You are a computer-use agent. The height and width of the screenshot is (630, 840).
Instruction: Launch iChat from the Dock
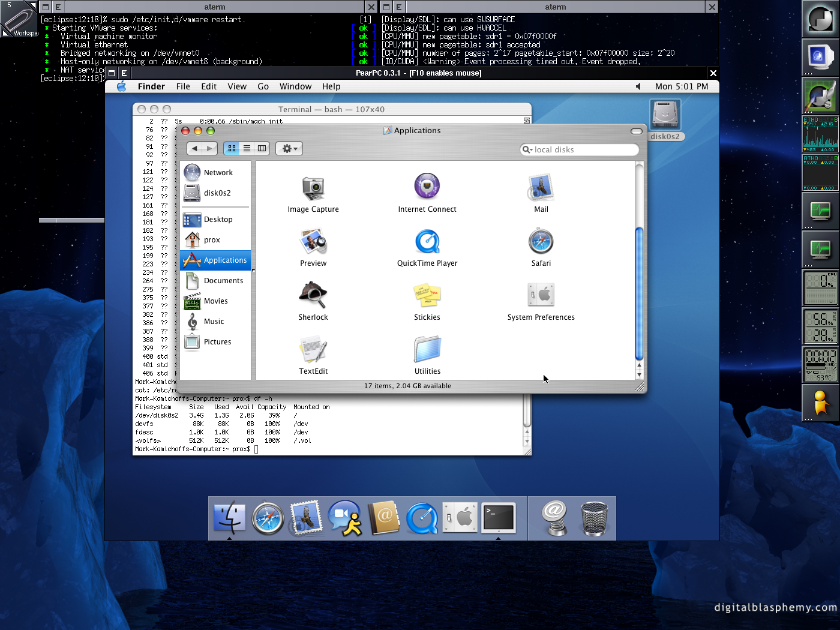click(x=345, y=518)
